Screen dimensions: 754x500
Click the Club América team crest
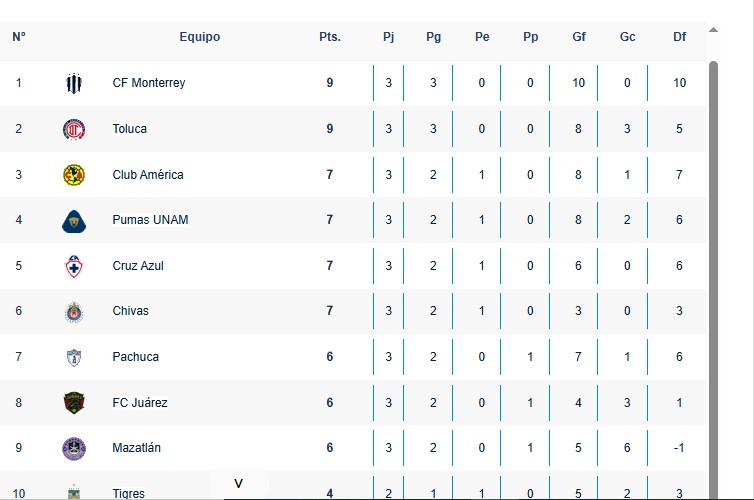tap(74, 175)
